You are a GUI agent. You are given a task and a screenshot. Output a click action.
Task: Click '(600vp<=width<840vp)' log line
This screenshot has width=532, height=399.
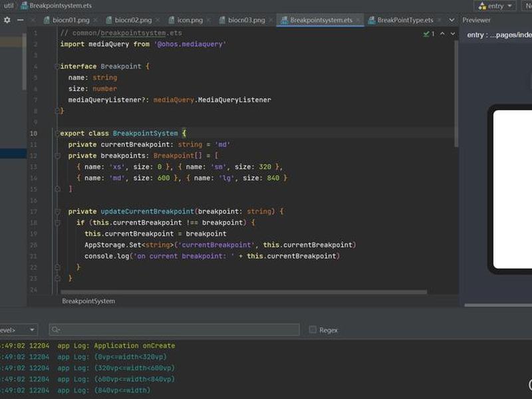tap(134, 380)
